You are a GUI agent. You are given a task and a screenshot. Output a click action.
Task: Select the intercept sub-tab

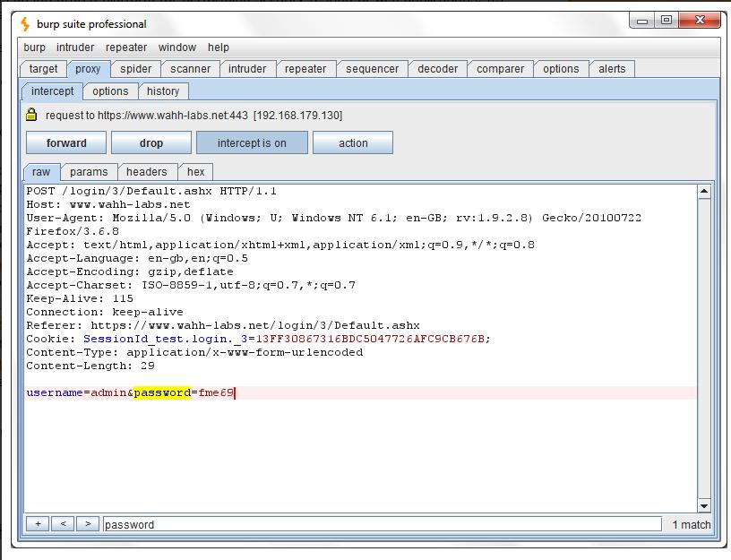(x=52, y=91)
